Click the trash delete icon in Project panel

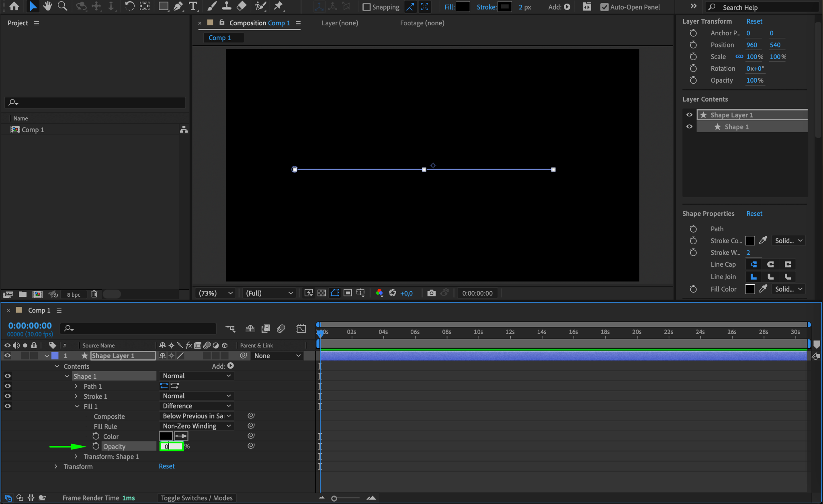tap(94, 294)
